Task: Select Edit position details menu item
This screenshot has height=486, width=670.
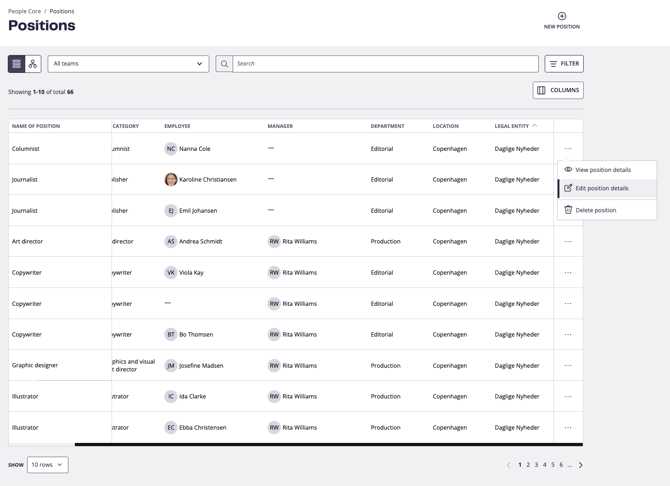Action: pos(602,188)
